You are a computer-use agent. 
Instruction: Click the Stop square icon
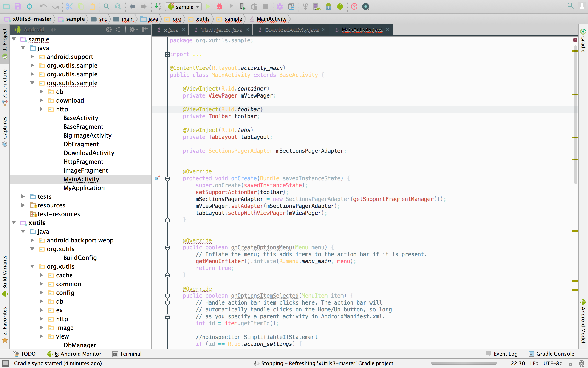coord(266,7)
